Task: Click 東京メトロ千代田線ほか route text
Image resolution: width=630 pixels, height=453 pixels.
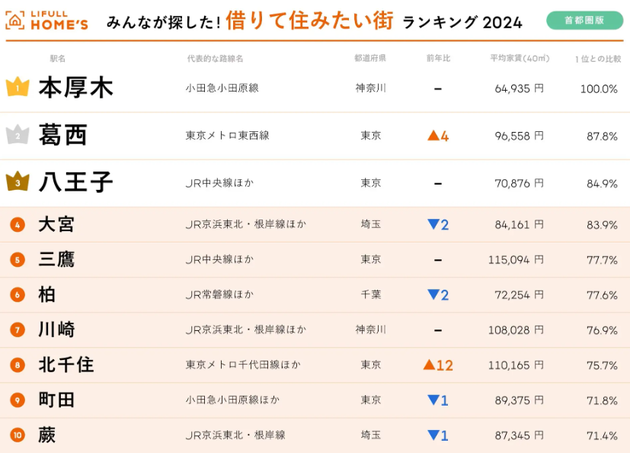Action: 243,365
